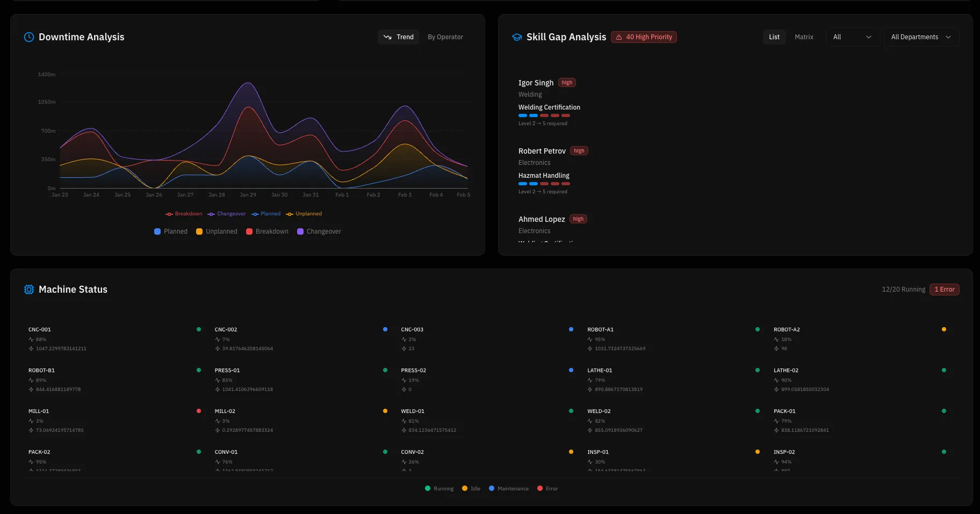Click the blue maintenance dot beside CNC-002
Screen dimensions: 980x514
click(385, 329)
